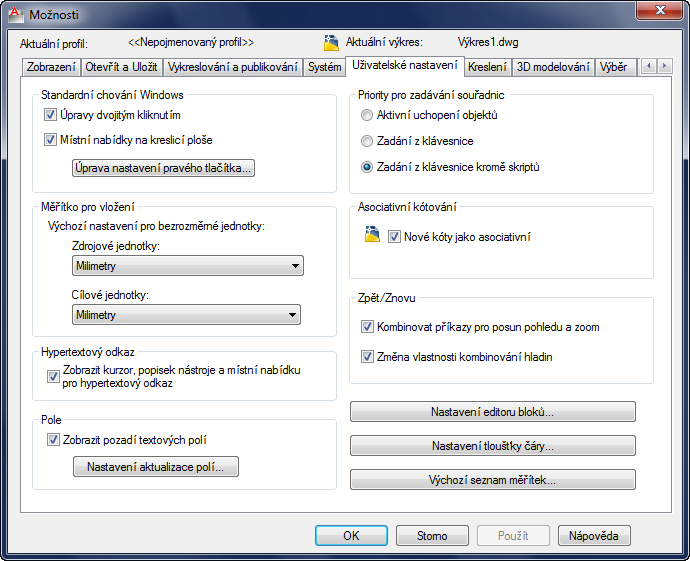Click Úprava nastavení pravého tlačítka button
The width and height of the screenshot is (690, 561).
tap(163, 168)
